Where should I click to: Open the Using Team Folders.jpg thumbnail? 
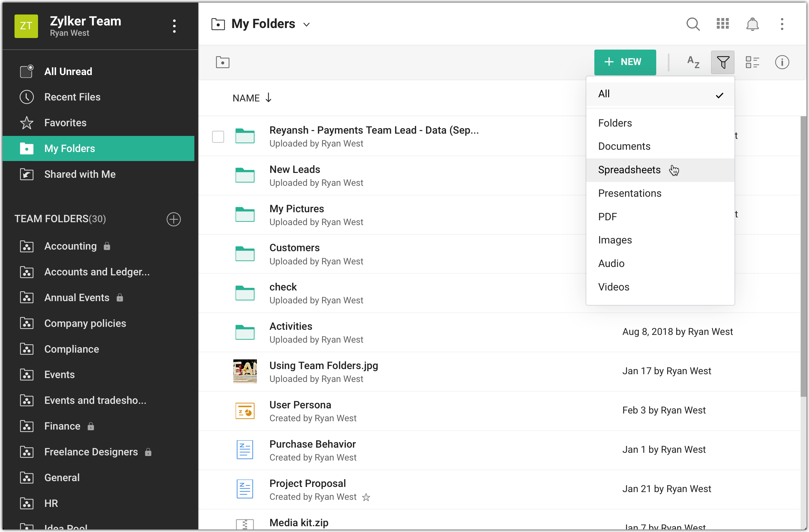click(245, 371)
